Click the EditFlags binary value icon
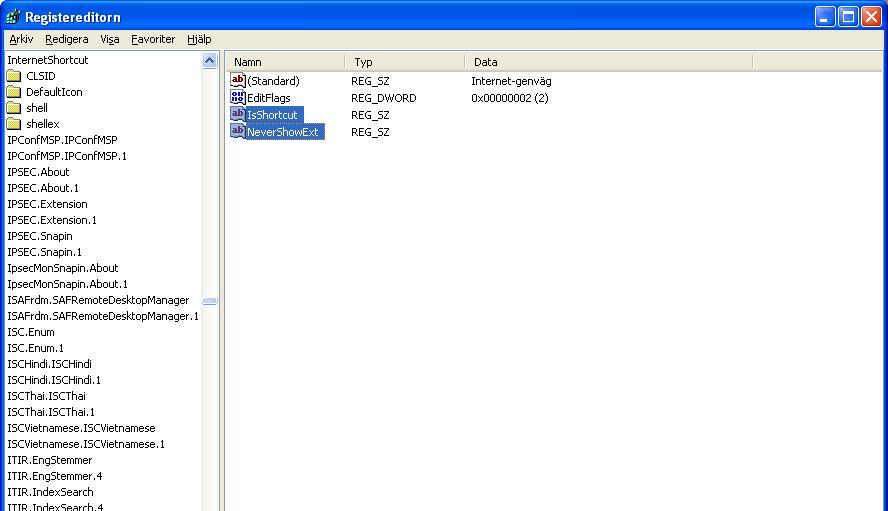The width and height of the screenshot is (888, 511). (237, 97)
